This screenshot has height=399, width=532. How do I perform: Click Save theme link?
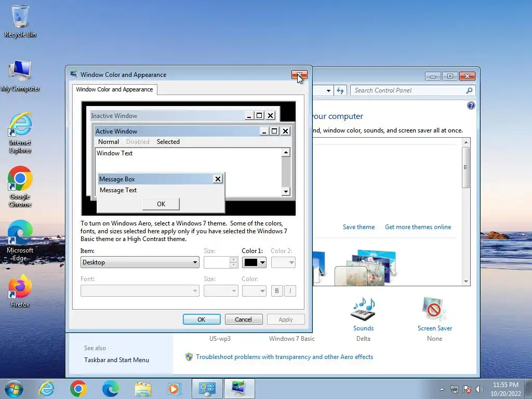358,227
